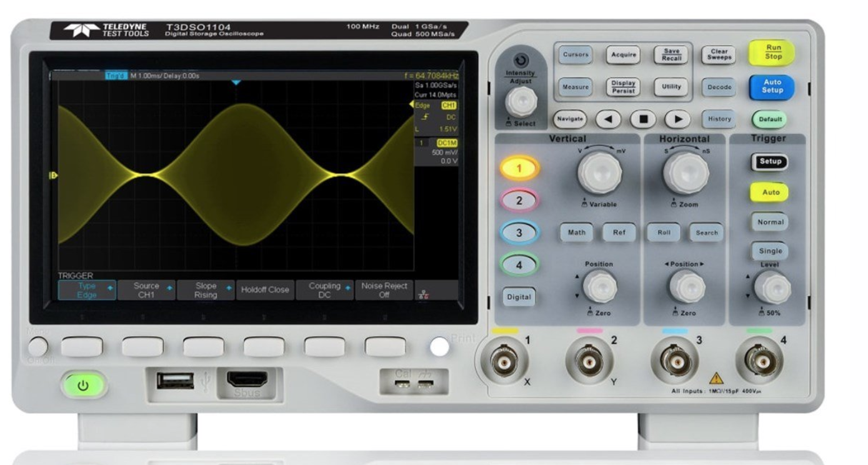Toggle channel 1 on or off
The image size is (868, 465).
(519, 168)
